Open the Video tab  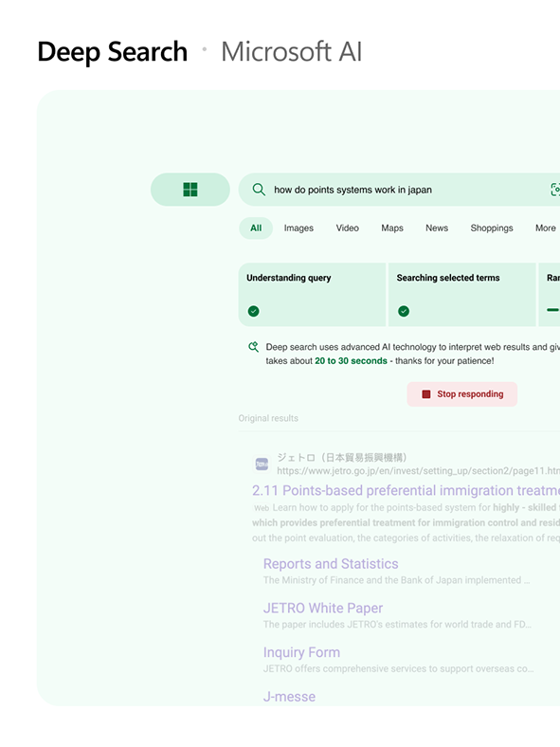[x=347, y=228]
